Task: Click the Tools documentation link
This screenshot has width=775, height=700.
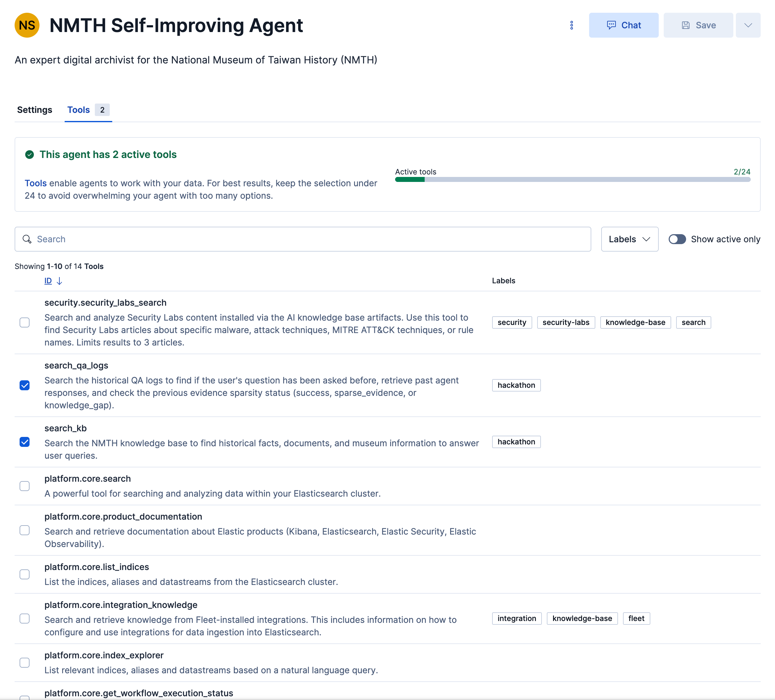Action: [35, 183]
